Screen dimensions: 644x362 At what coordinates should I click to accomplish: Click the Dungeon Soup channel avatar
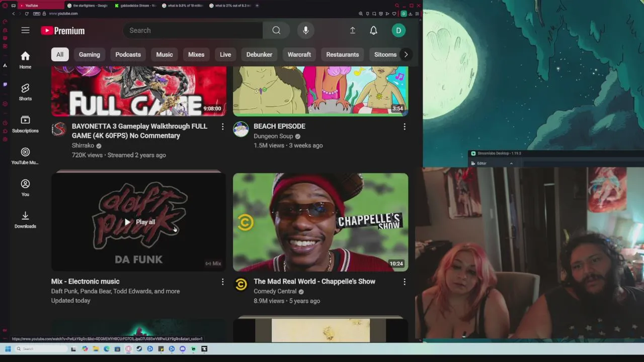click(240, 129)
